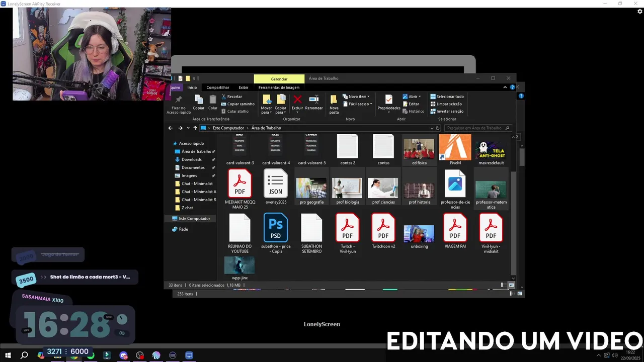Open Windows taskbar search

(24, 355)
